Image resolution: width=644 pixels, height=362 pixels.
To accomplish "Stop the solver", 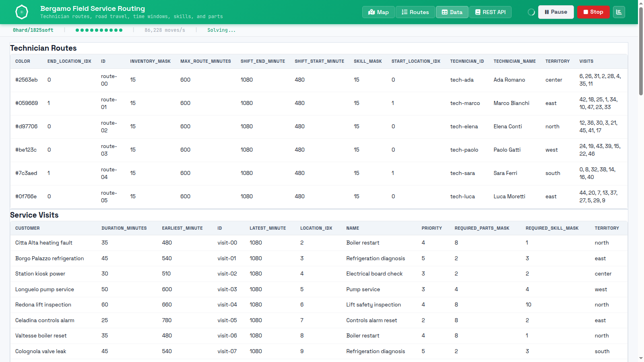I will pyautogui.click(x=593, y=12).
